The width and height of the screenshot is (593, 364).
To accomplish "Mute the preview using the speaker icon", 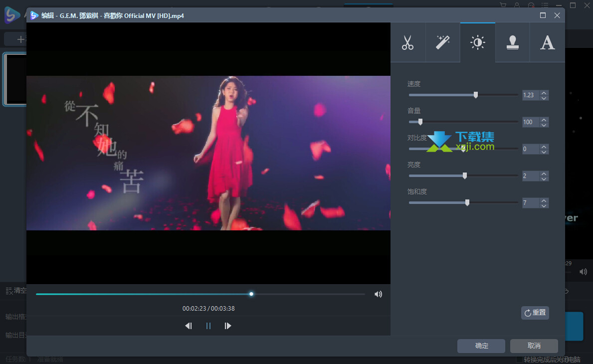I will pos(378,294).
